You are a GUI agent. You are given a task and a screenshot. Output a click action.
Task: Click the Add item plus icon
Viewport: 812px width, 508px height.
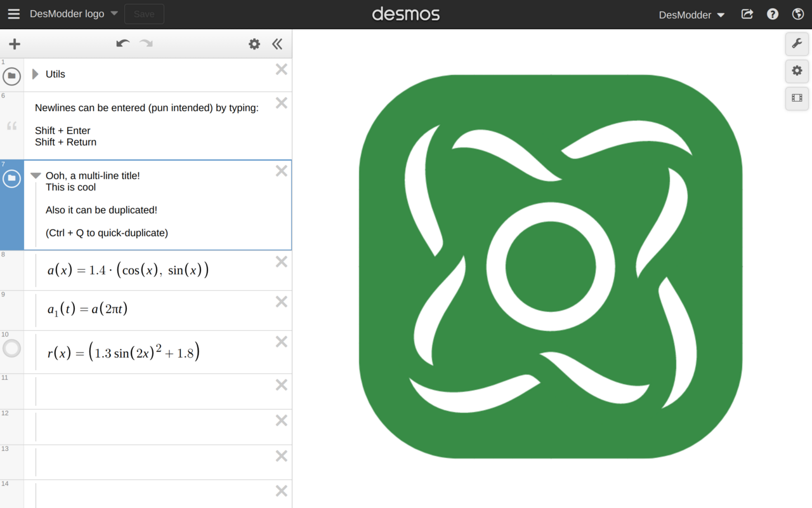point(15,44)
